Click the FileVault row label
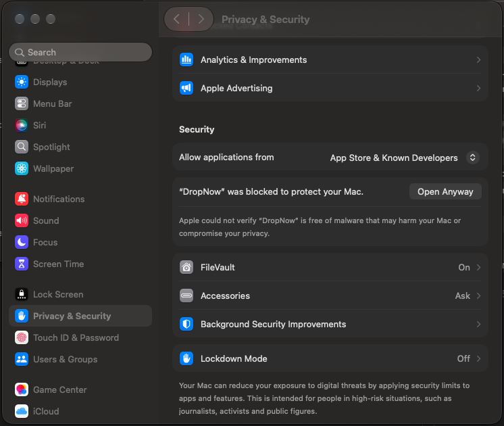 (218, 267)
